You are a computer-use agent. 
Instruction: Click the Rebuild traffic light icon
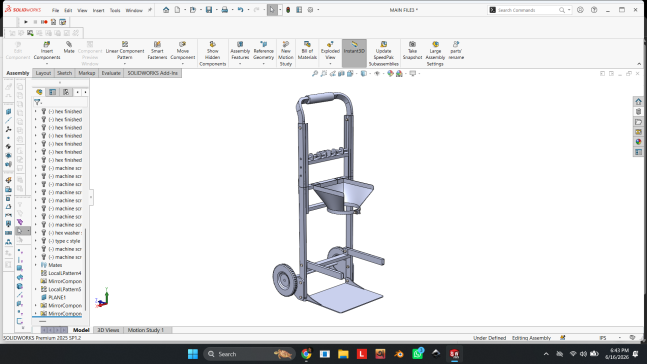coord(288,10)
